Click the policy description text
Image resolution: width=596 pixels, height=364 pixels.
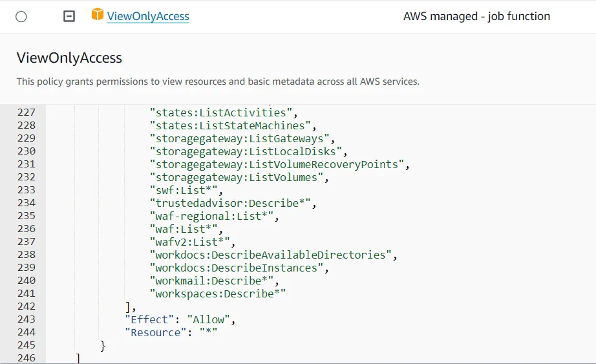coord(218,81)
